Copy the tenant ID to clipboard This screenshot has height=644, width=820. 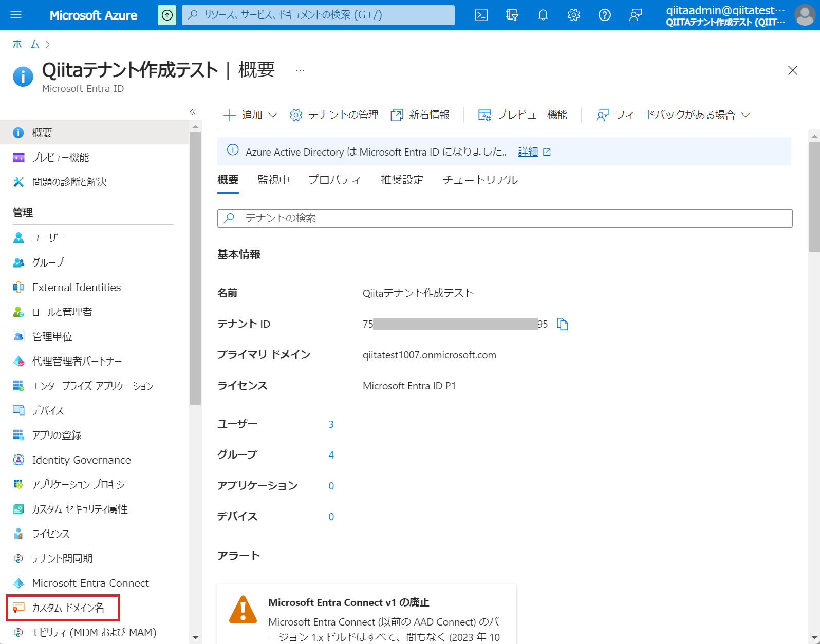click(563, 324)
